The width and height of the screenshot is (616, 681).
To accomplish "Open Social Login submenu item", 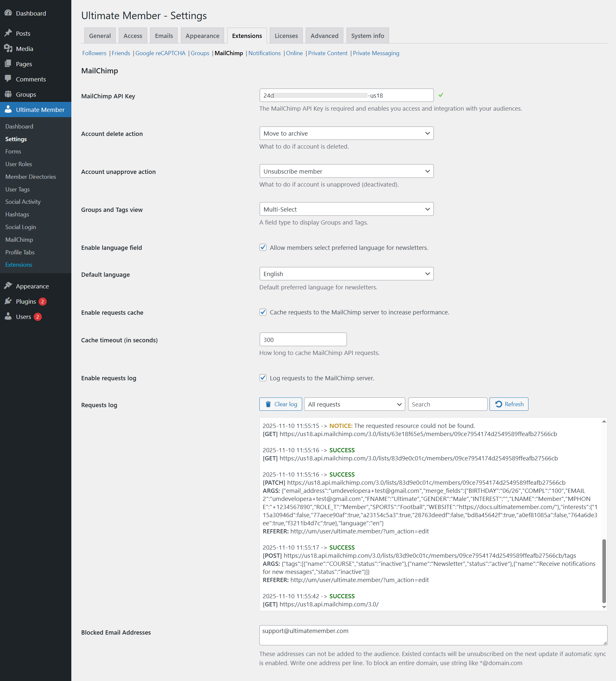I will tap(21, 227).
